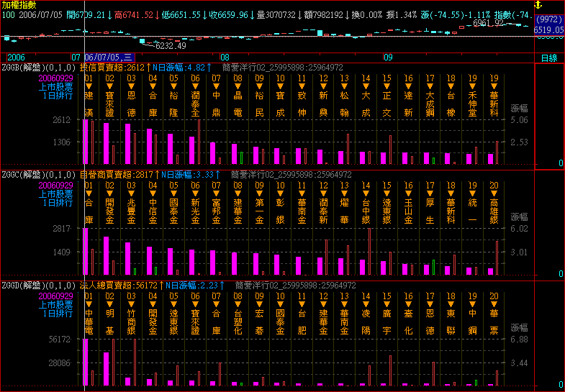Select 上市股票 in the 投信買賣超 panel
Viewport: 565px width, 392px height.
[x=58, y=86]
